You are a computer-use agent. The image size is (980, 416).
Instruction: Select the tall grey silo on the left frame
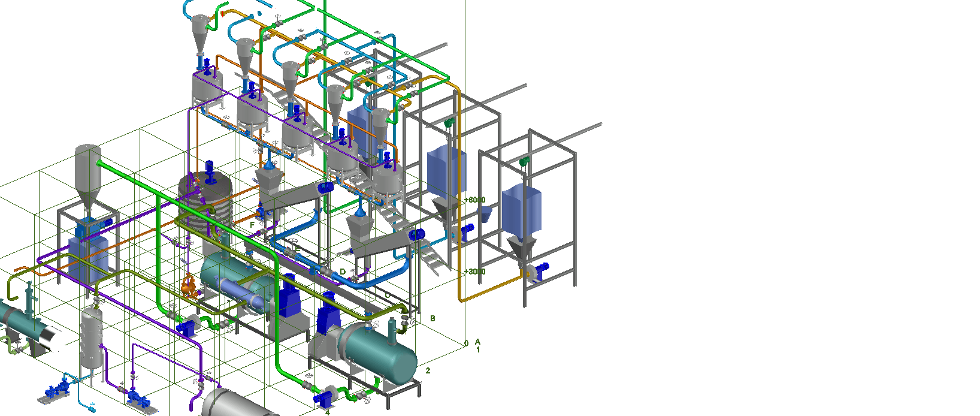(x=87, y=174)
